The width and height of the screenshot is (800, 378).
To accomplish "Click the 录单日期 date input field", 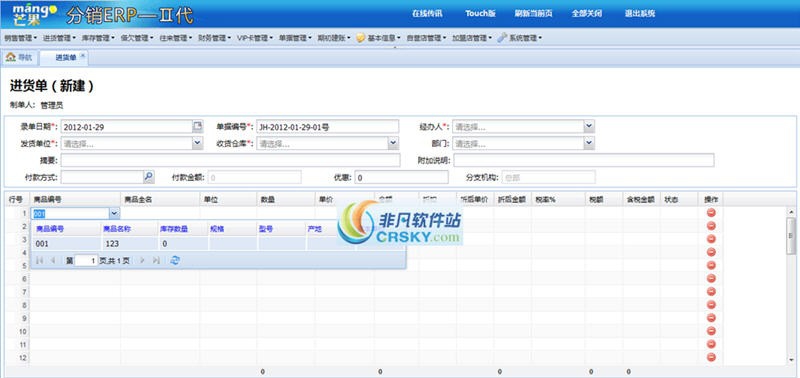I will 127,126.
